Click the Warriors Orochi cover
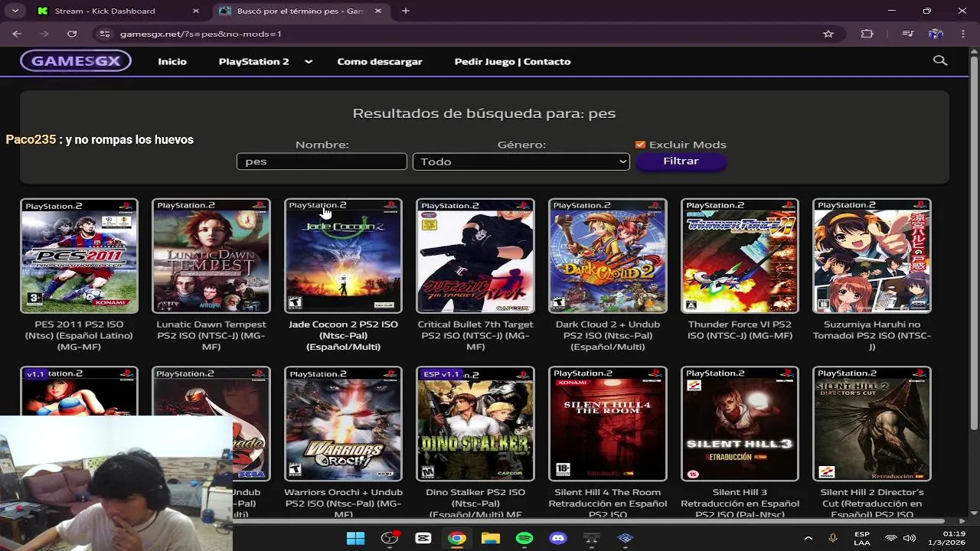Image resolution: width=980 pixels, height=551 pixels. pos(343,424)
